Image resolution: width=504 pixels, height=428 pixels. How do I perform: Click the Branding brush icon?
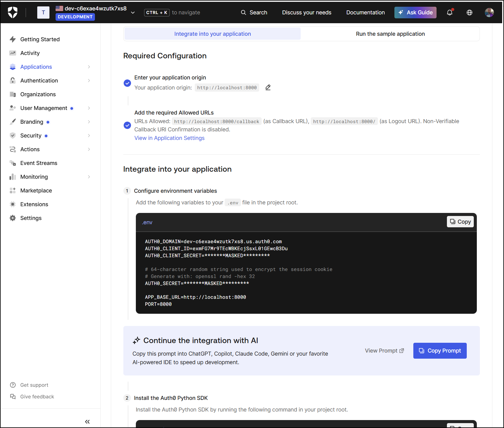tap(13, 122)
